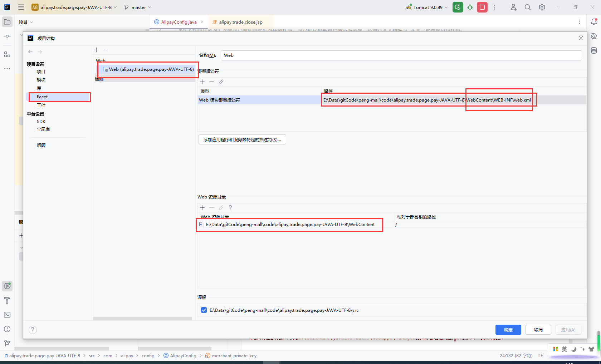Select the WebContent resource directory row
The width and height of the screenshot is (601, 364).
(x=392, y=225)
